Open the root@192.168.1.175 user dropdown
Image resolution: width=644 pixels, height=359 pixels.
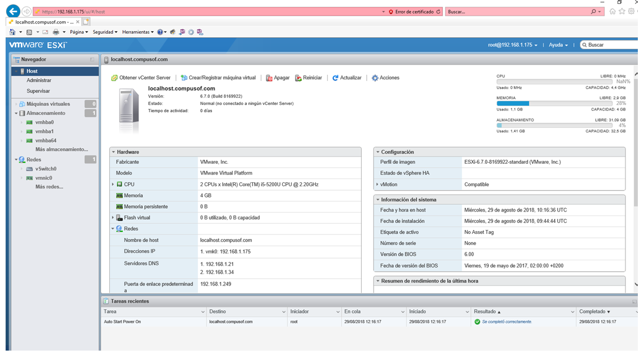(513, 45)
